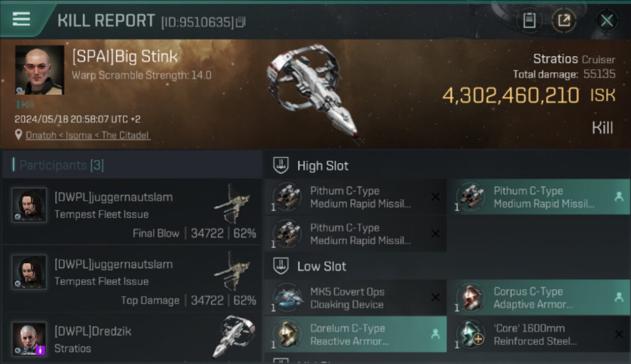Open the clipboard notes icon
Viewport: 631px width, 364px height.
pyautogui.click(x=529, y=20)
